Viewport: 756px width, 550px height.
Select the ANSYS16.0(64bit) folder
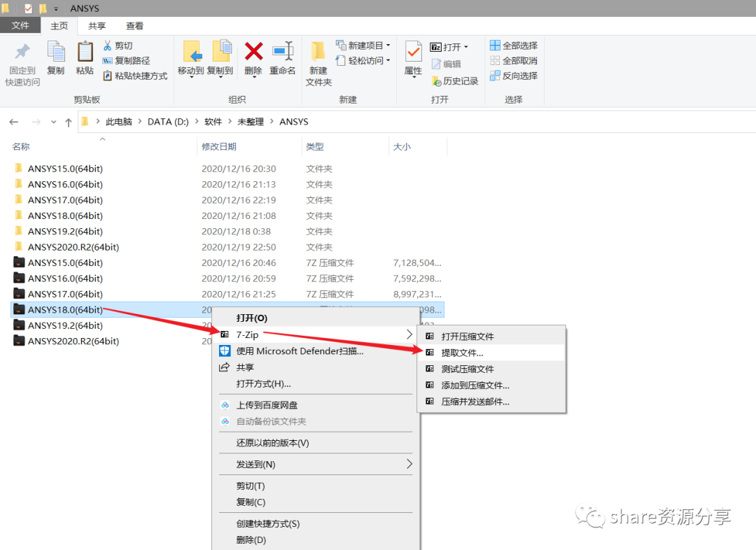pyautogui.click(x=65, y=184)
